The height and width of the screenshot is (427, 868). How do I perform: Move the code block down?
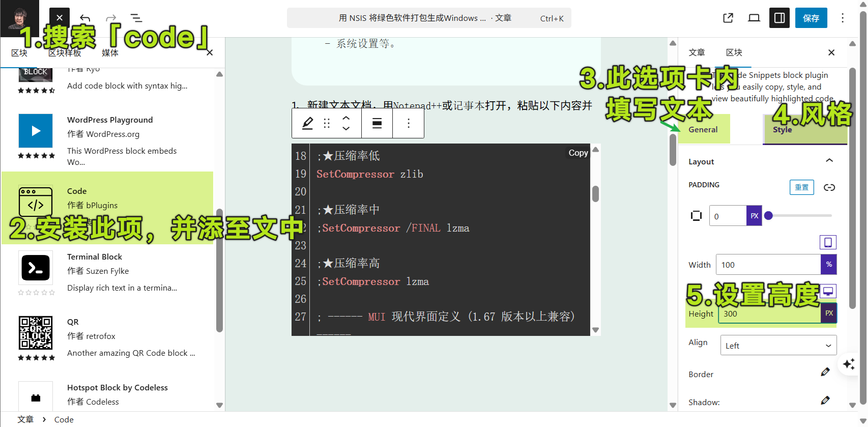[346, 129]
